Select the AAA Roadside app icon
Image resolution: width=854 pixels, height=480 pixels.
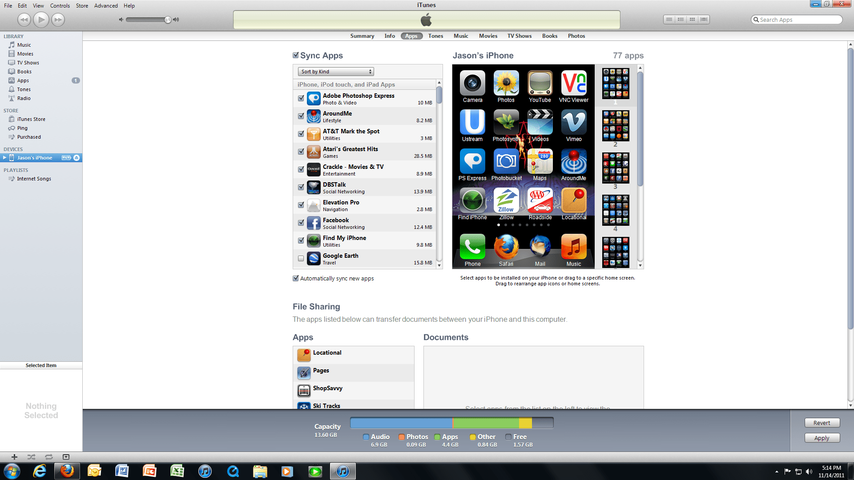click(540, 200)
